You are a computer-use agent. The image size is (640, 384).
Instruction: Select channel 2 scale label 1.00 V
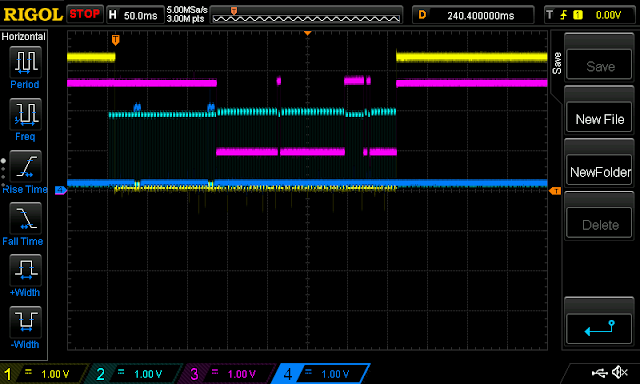click(148, 374)
